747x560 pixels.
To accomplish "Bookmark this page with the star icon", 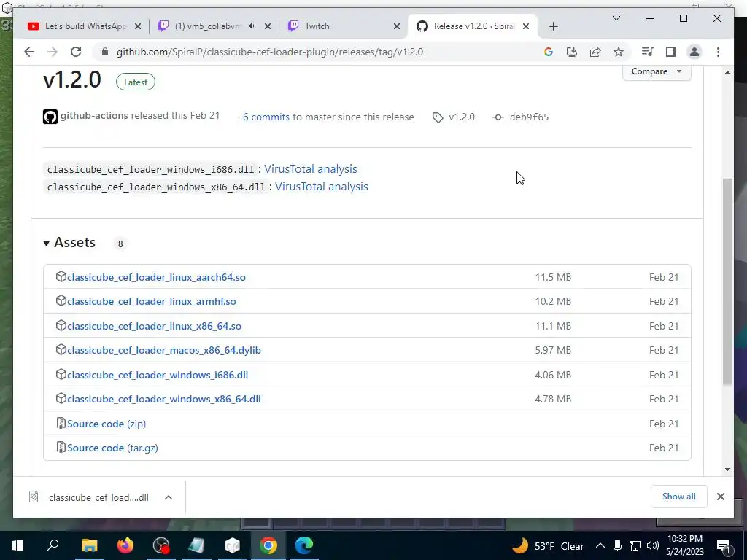I will [x=619, y=52].
